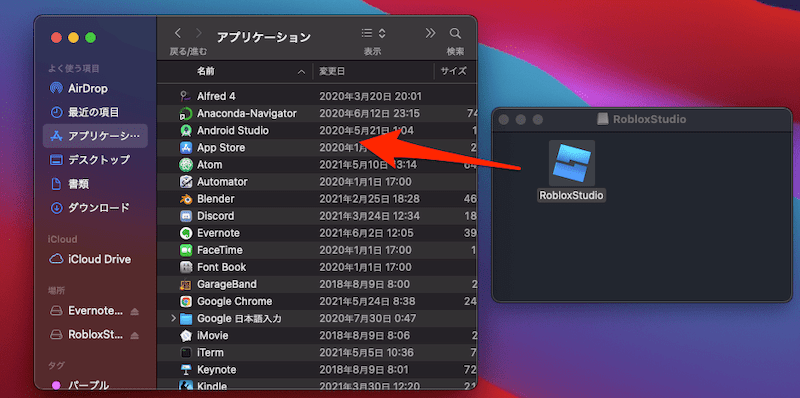Open ダウンロード in the sidebar
The height and width of the screenshot is (398, 800).
pyautogui.click(x=95, y=208)
